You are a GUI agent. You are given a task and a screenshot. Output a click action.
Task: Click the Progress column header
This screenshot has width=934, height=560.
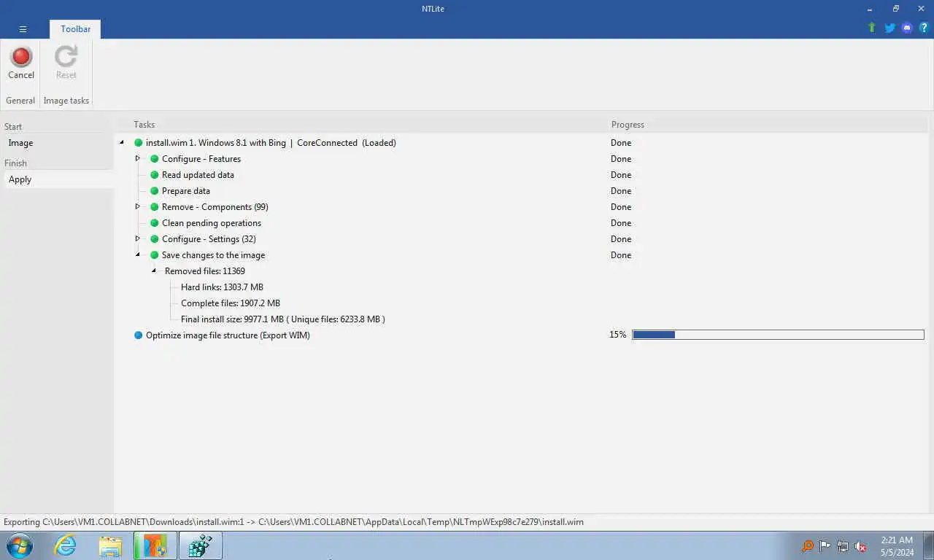(x=628, y=125)
